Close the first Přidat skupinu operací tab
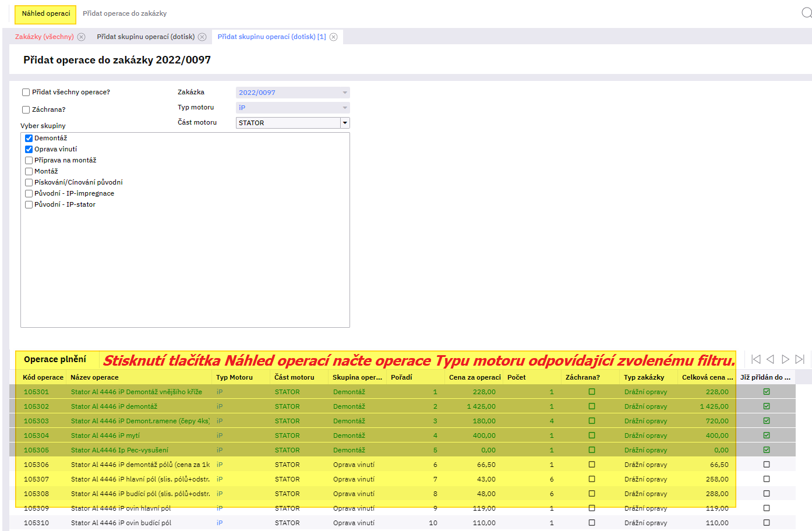 click(202, 37)
